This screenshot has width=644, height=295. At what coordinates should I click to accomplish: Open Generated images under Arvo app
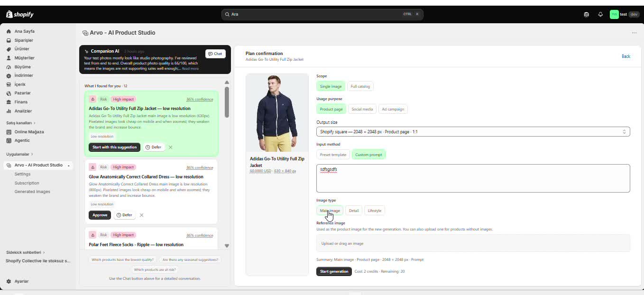coord(32,192)
